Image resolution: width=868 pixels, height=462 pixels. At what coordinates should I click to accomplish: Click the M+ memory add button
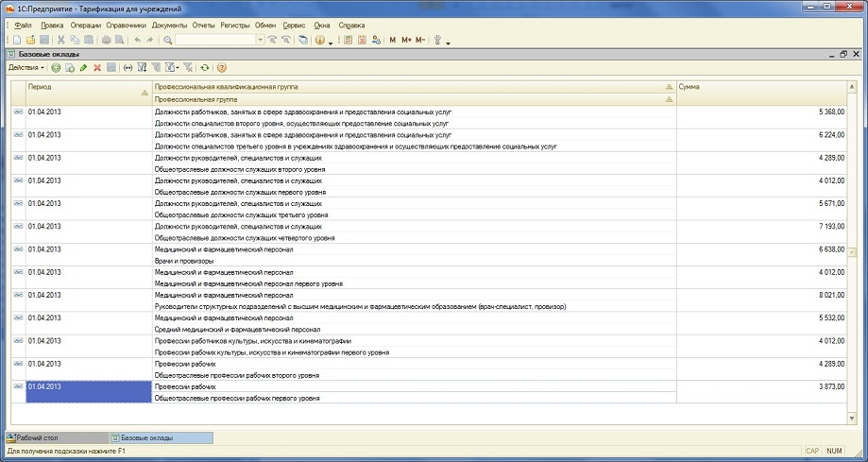pos(406,40)
